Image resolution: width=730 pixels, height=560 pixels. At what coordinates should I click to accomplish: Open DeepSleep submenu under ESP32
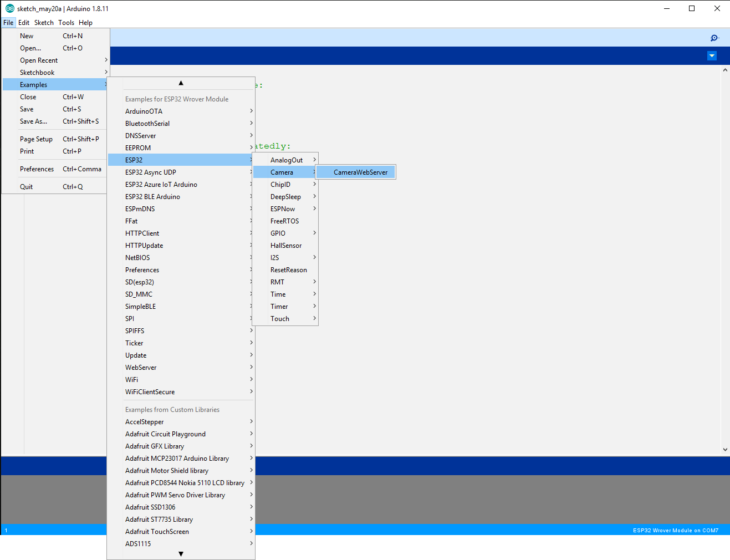pyautogui.click(x=285, y=197)
